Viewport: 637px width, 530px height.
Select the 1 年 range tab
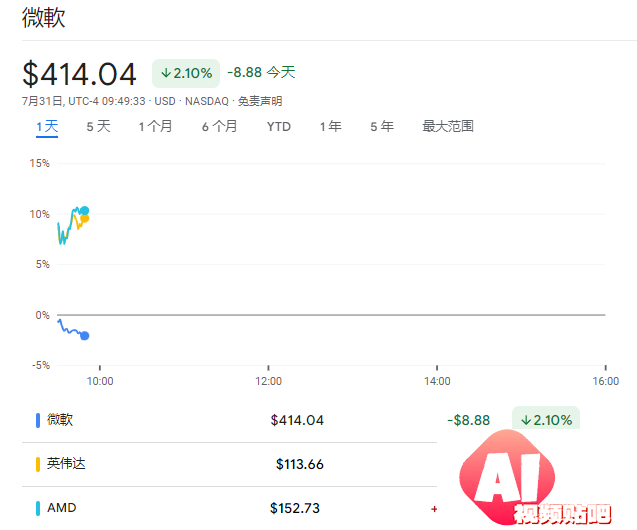click(330, 126)
